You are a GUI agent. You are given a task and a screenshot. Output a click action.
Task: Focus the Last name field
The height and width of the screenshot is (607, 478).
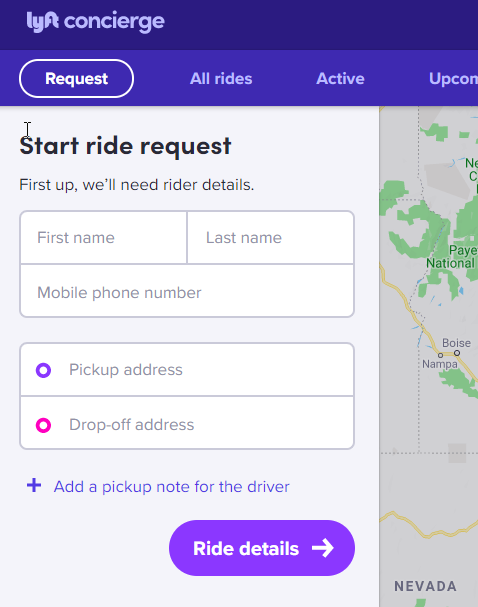click(271, 238)
